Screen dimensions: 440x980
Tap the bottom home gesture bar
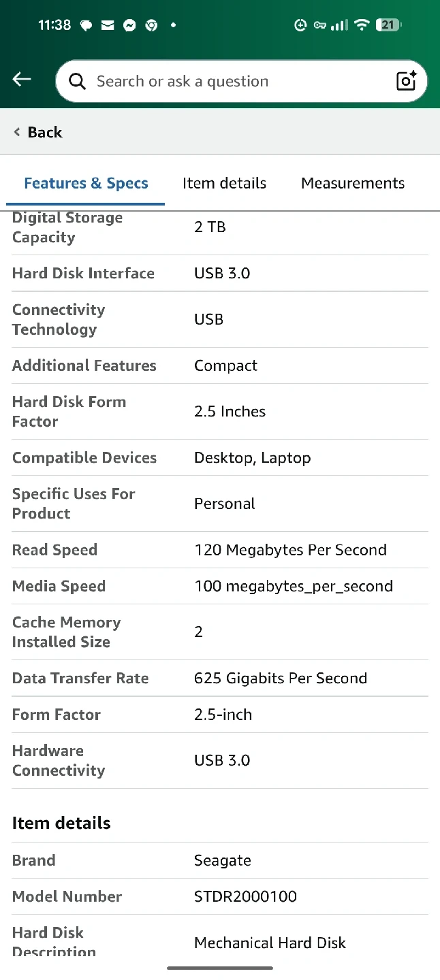[x=220, y=967]
